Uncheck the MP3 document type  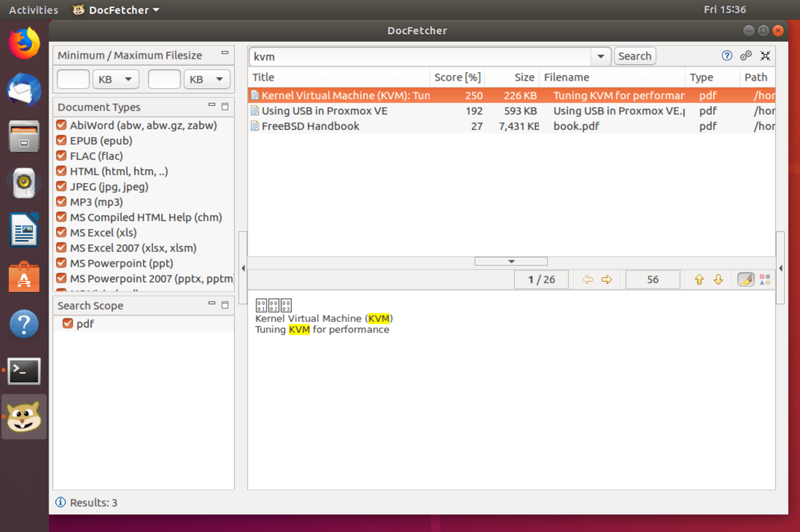67,202
